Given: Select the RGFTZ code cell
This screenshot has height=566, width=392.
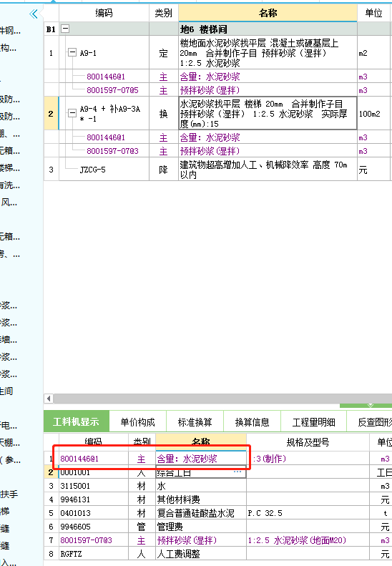Looking at the screenshot, I should coord(93,554).
